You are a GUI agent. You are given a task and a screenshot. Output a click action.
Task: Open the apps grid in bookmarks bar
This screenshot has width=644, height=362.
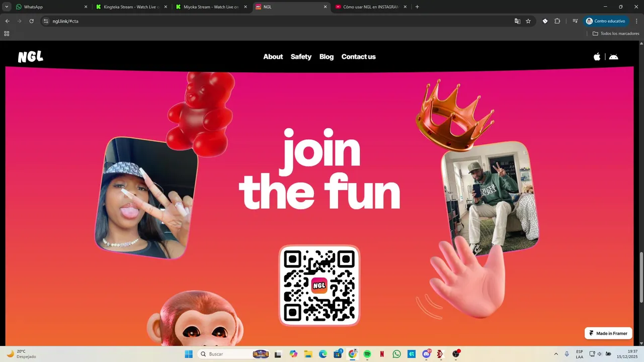point(7,34)
